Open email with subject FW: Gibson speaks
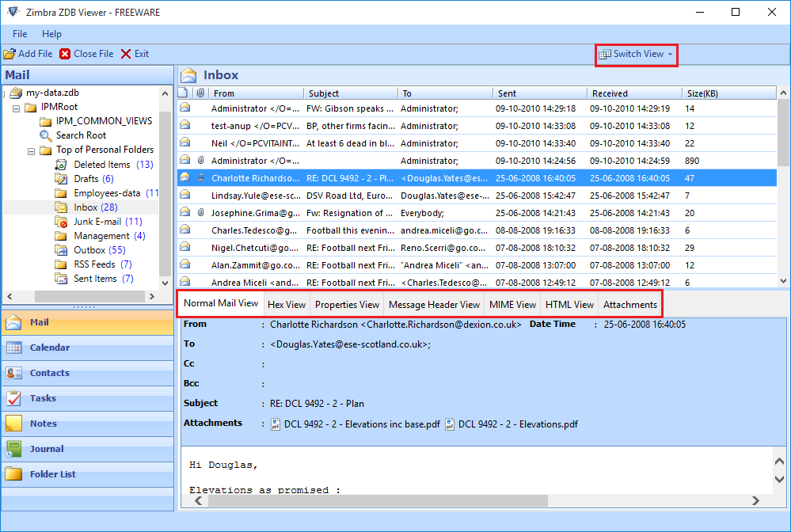The height and width of the screenshot is (532, 791). 477,108
